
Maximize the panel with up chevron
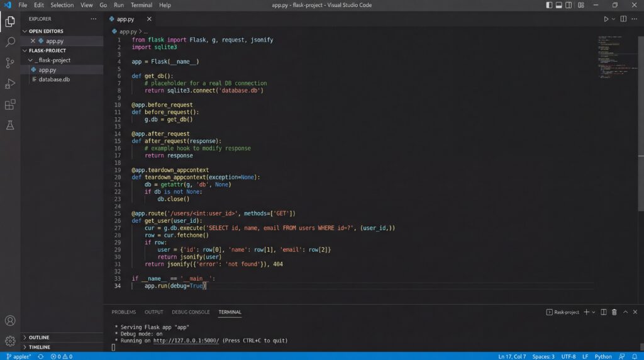625,312
